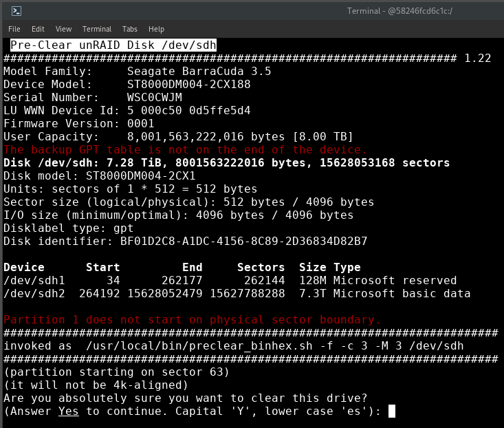
Task: Click the 'Start' column header
Action: 103,267
